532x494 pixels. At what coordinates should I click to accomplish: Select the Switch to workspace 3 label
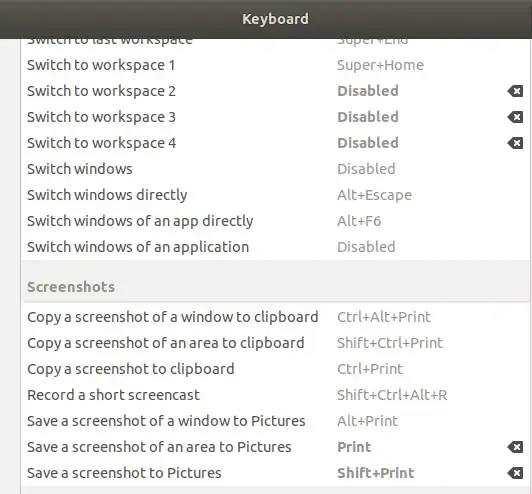(x=101, y=117)
